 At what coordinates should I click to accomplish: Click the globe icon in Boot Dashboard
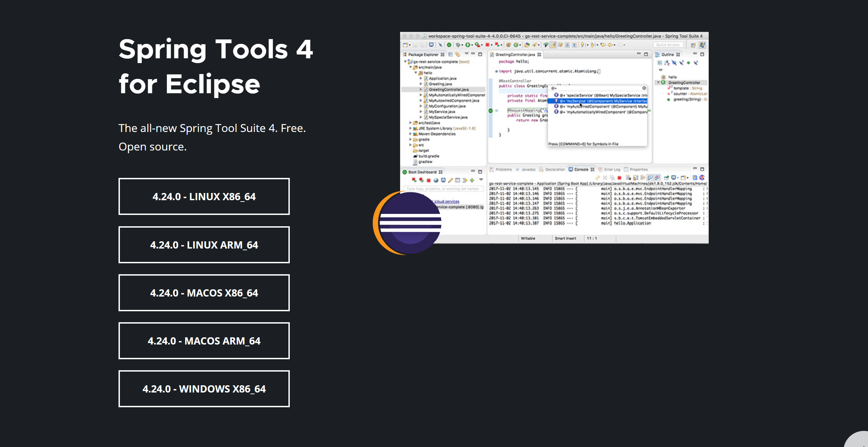[436, 180]
